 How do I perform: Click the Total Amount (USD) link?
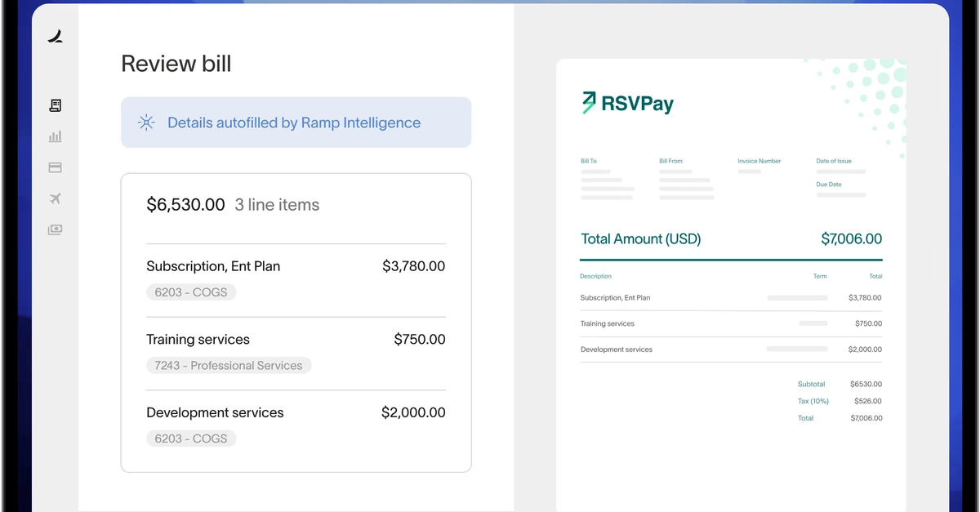640,238
